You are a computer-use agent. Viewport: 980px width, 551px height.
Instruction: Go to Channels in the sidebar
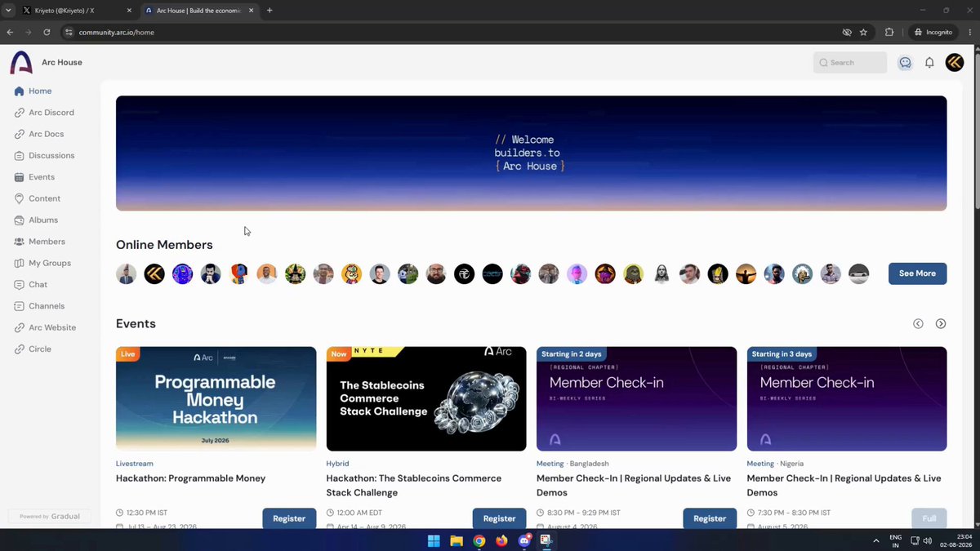39,306
